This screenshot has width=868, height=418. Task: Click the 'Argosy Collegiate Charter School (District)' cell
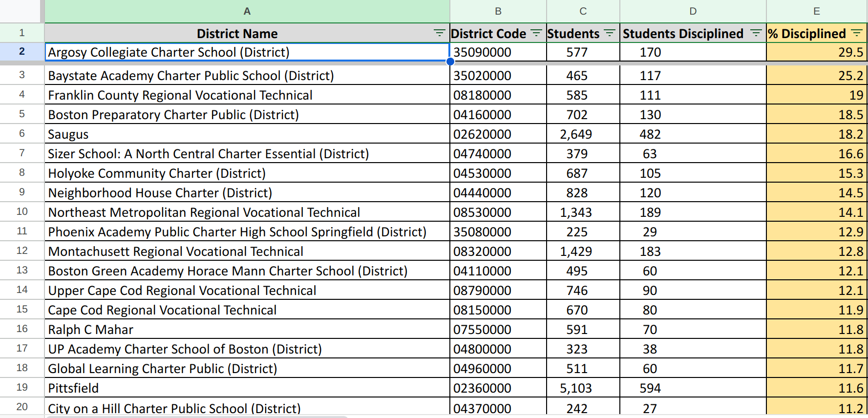click(247, 52)
